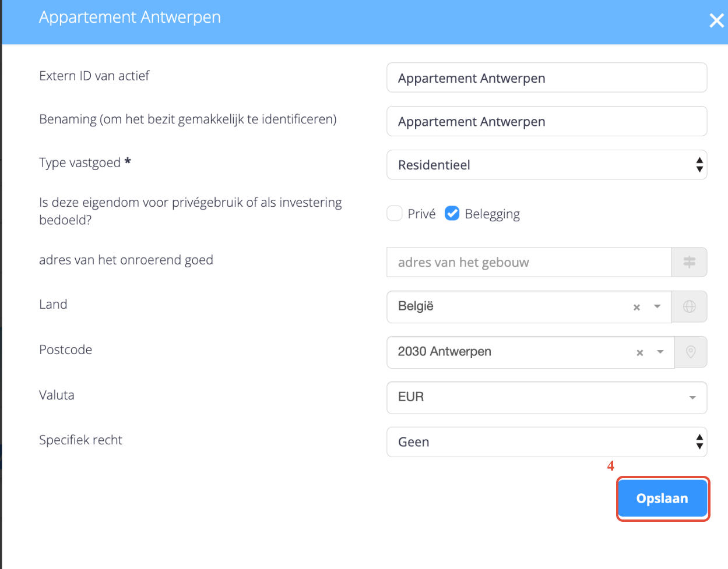This screenshot has width=728, height=569.
Task: Uncheck the Belegging checkbox
Action: 452,214
